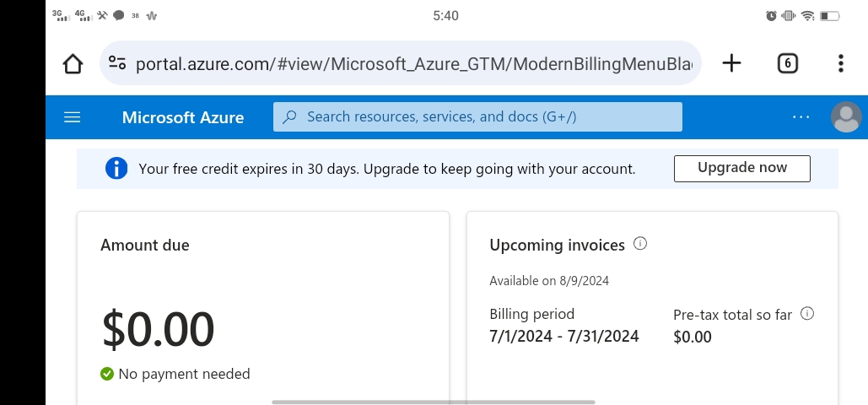The image size is (868, 405).
Task: Open the tab switcher showing 6 tabs
Action: click(787, 63)
